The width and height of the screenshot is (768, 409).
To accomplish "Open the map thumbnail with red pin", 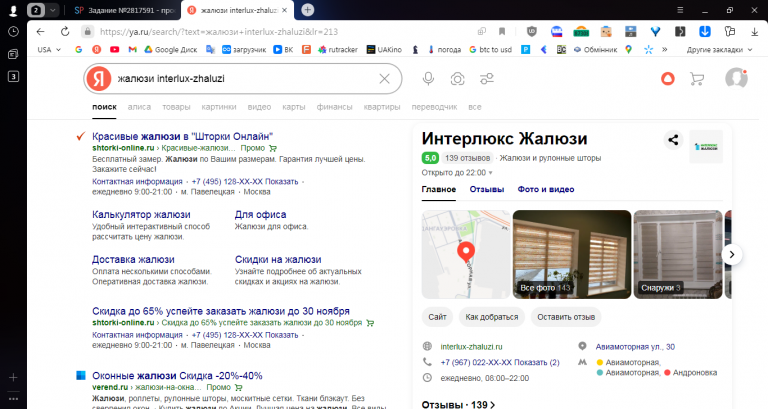I will [466, 254].
